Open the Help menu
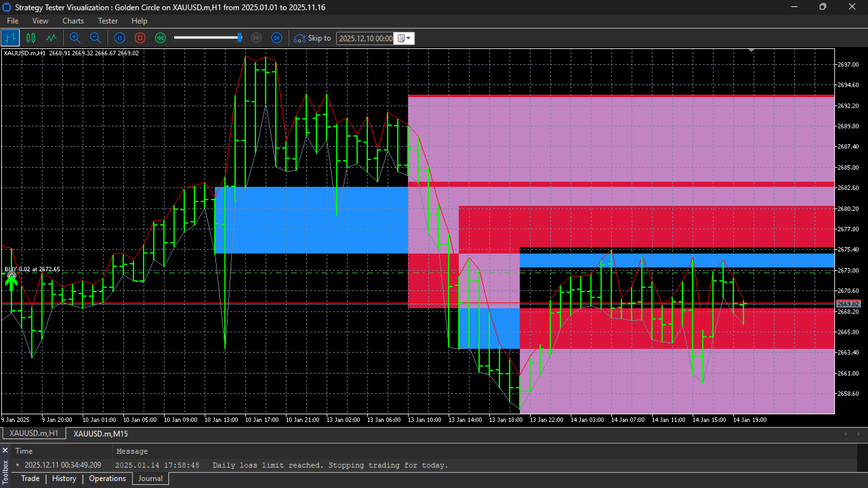The image size is (868, 488). pos(139,21)
